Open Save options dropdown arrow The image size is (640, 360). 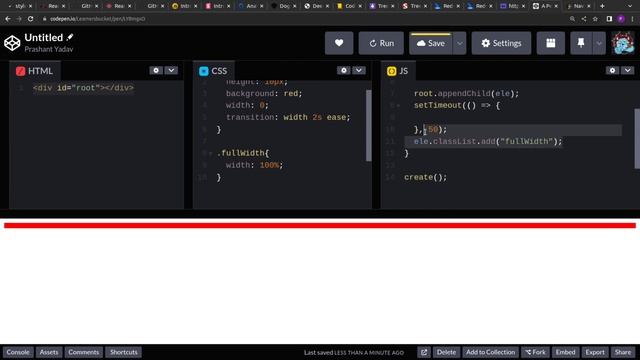click(x=460, y=43)
